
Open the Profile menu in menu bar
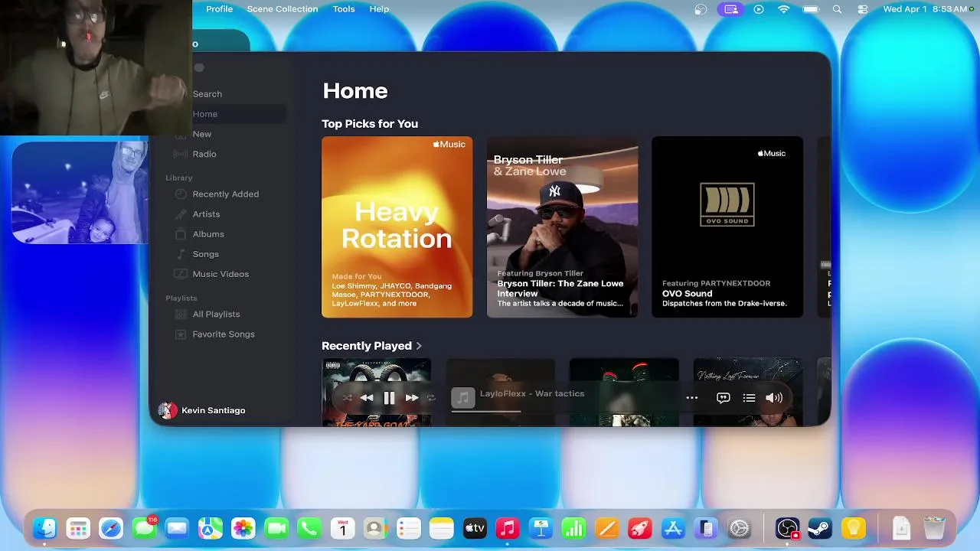pyautogui.click(x=219, y=9)
